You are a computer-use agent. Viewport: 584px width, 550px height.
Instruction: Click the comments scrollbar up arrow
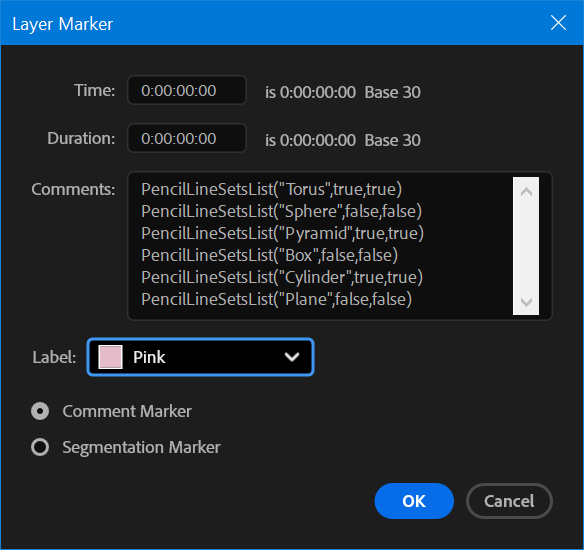coord(526,192)
